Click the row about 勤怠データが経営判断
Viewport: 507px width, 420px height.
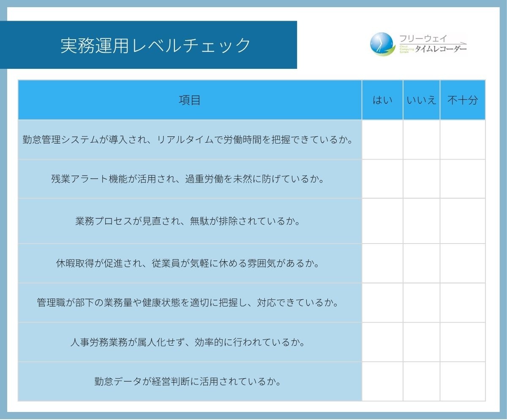190,382
